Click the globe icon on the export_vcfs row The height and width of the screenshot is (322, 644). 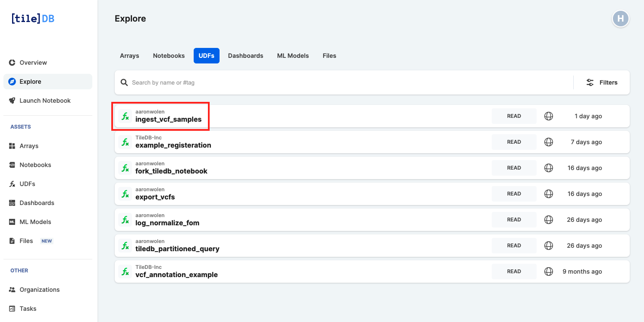coord(549,194)
